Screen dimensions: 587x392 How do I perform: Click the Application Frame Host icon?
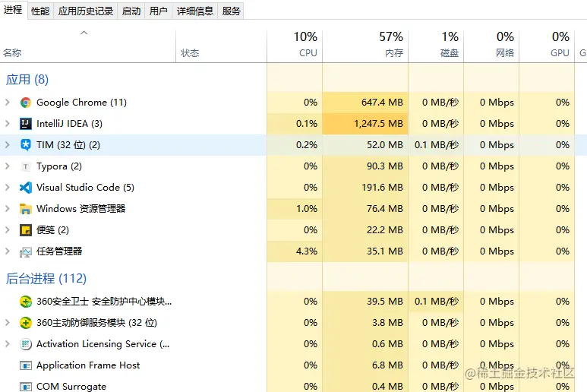pos(26,365)
